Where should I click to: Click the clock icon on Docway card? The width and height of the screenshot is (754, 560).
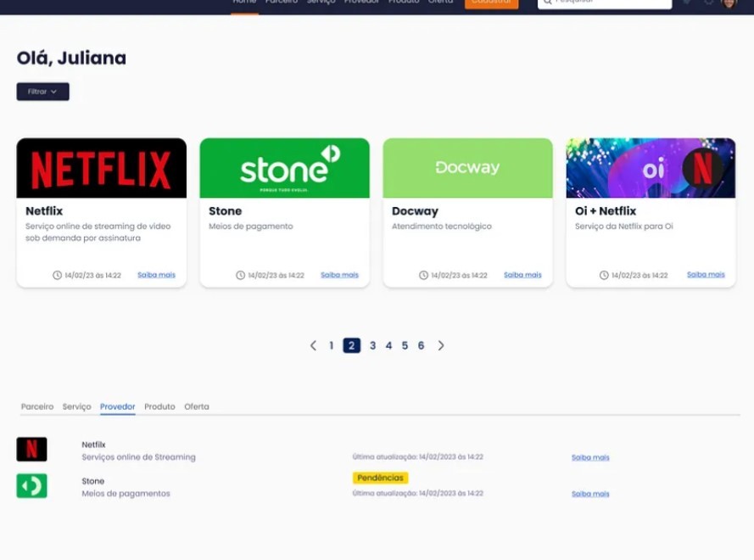[x=423, y=275]
